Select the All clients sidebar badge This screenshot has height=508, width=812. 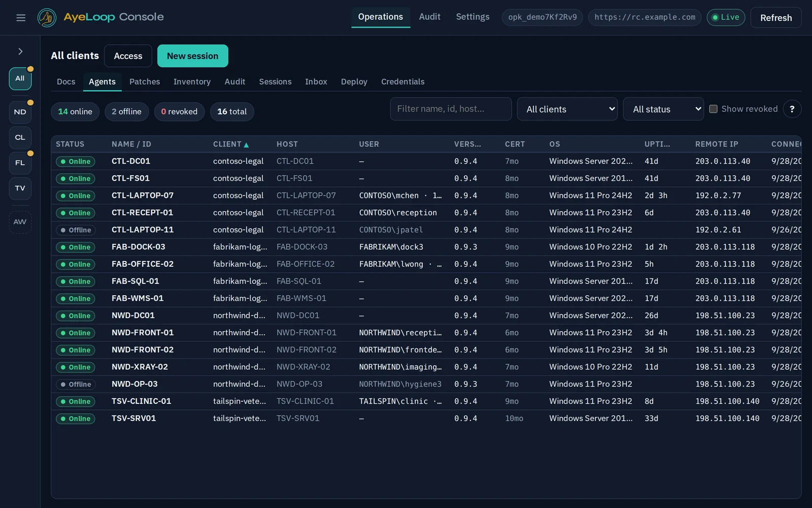pyautogui.click(x=20, y=78)
